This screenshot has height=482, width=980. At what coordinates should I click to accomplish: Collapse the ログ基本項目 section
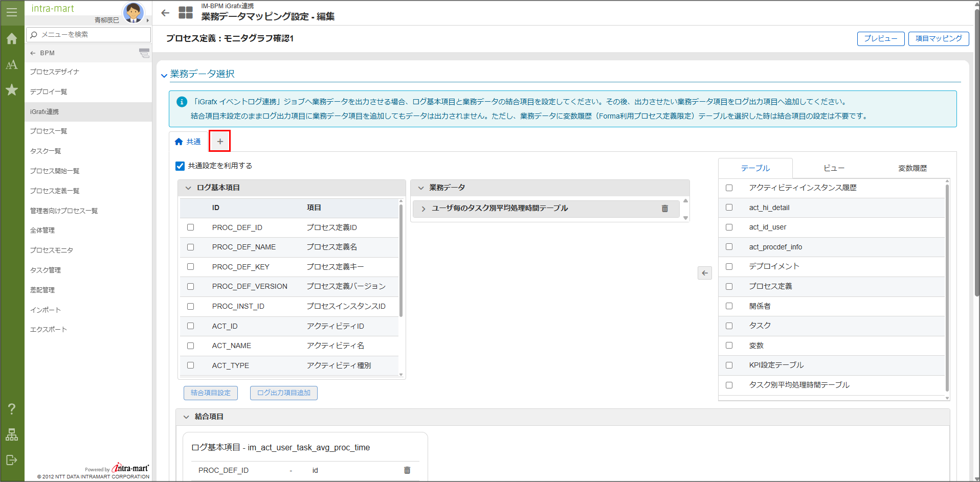pyautogui.click(x=188, y=188)
